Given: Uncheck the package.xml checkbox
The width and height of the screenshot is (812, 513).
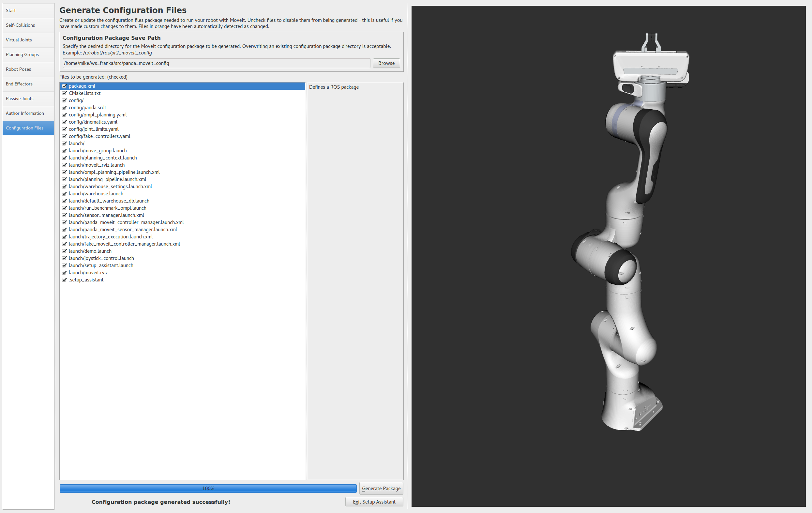Looking at the screenshot, I should (64, 86).
